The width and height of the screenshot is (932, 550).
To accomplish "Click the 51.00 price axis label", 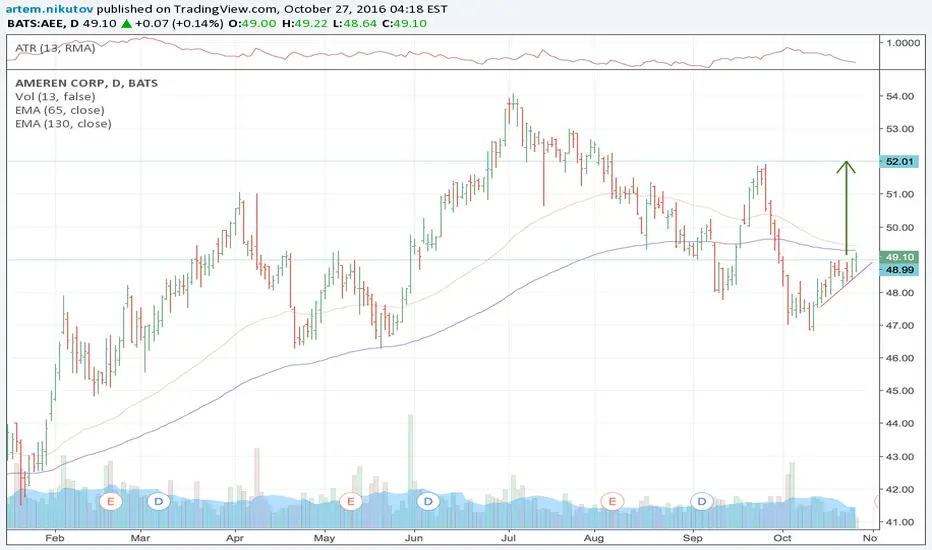I will tap(900, 194).
